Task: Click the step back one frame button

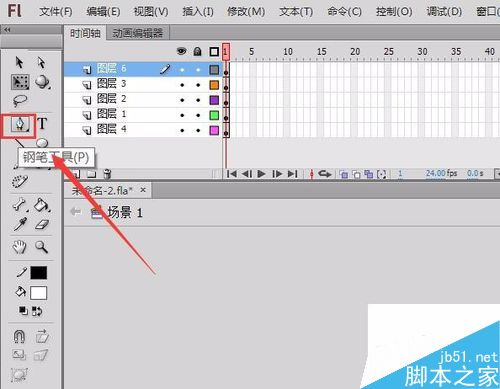Action: point(247,174)
